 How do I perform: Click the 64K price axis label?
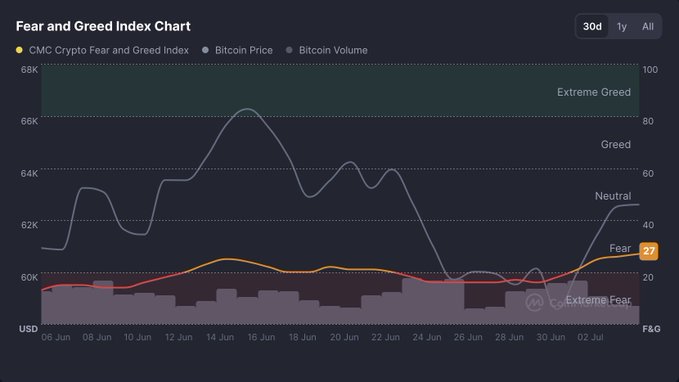[29, 174]
